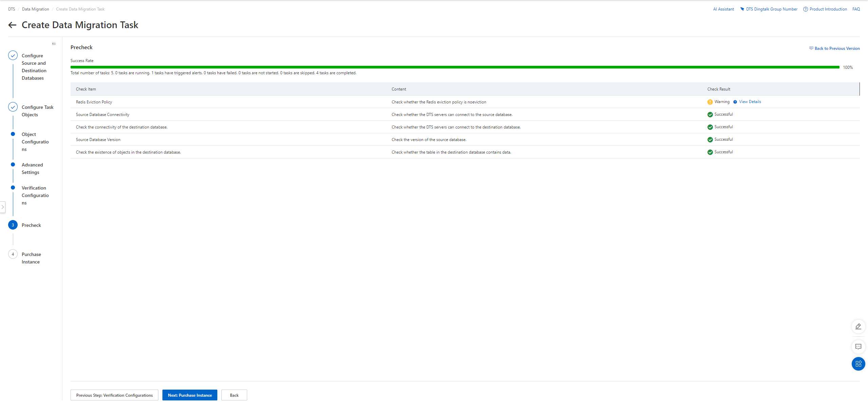This screenshot has width=868, height=414.
Task: Open the AI Assistant link
Action: [723, 9]
